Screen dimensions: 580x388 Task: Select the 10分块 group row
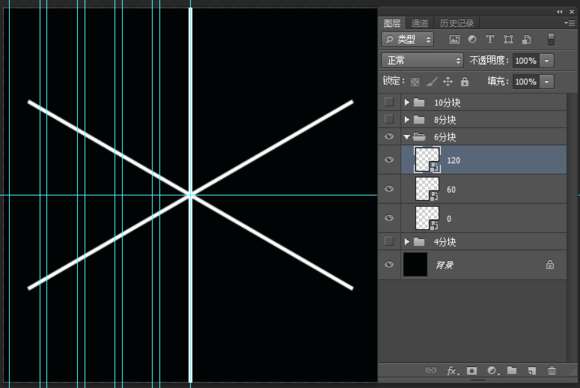(x=484, y=102)
